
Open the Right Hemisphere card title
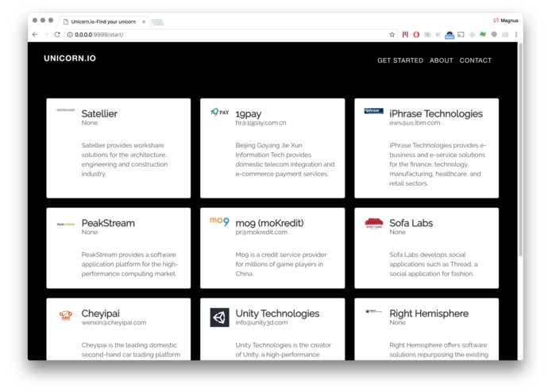[429, 313]
